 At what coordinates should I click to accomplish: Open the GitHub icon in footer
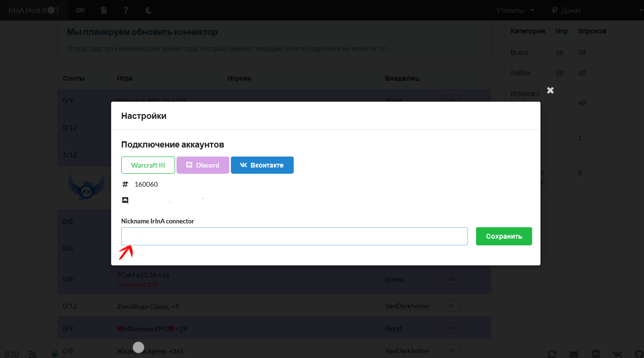[639, 354]
